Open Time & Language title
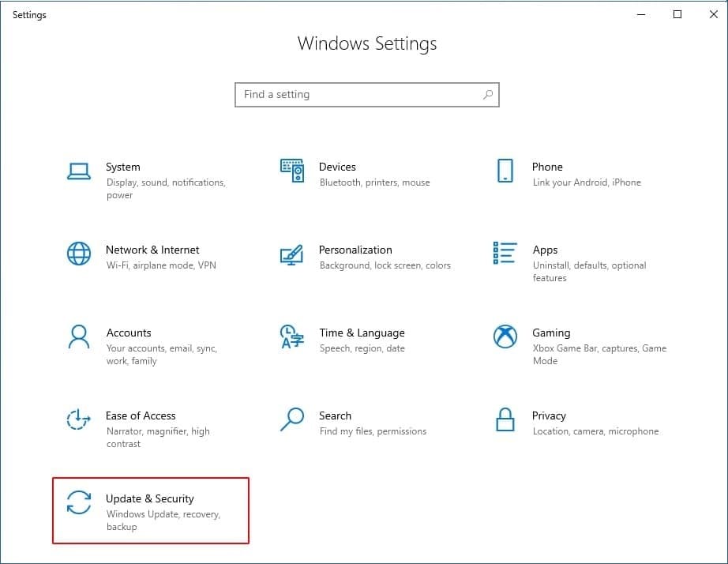The height and width of the screenshot is (564, 728). [x=362, y=333]
